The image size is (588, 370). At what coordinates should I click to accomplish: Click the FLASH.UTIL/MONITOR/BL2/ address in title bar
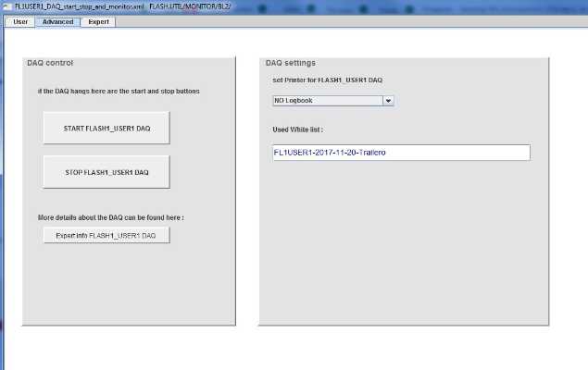click(188, 6)
